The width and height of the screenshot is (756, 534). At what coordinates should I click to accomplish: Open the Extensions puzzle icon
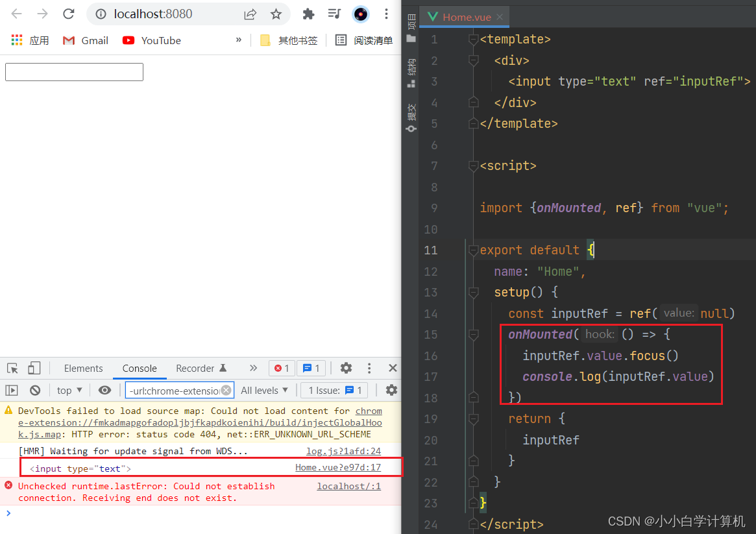pos(309,14)
